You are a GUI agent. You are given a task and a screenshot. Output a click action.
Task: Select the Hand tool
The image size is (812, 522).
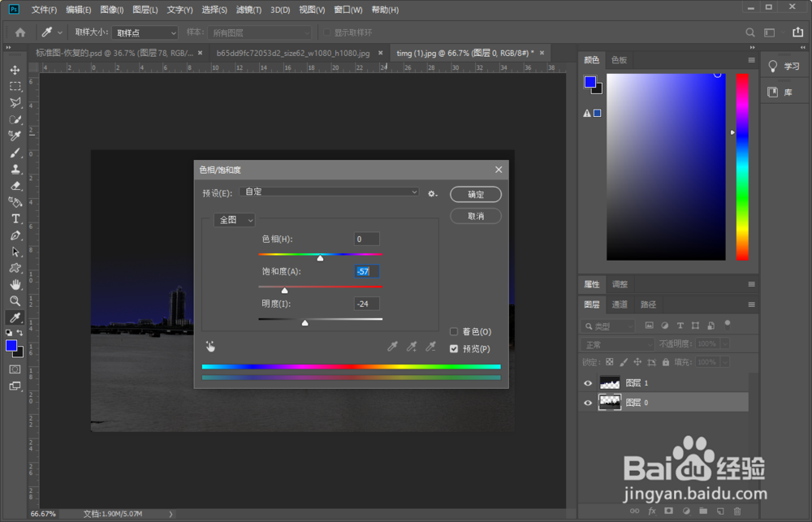[15, 284]
